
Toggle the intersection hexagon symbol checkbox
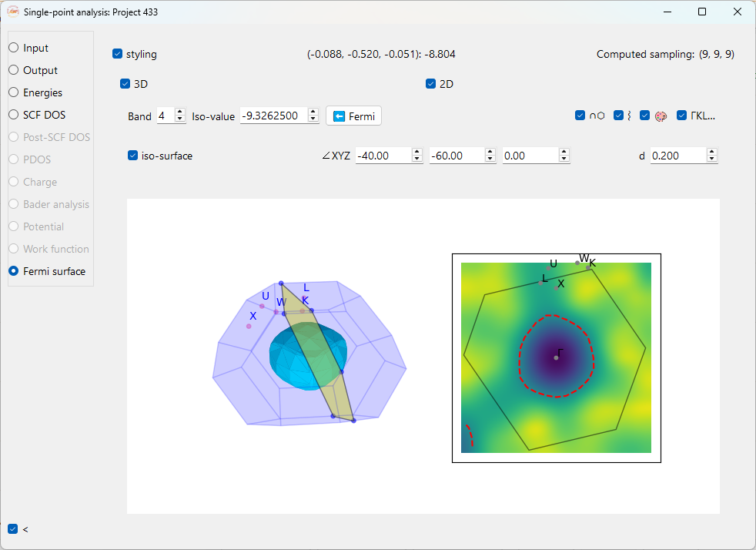click(580, 116)
